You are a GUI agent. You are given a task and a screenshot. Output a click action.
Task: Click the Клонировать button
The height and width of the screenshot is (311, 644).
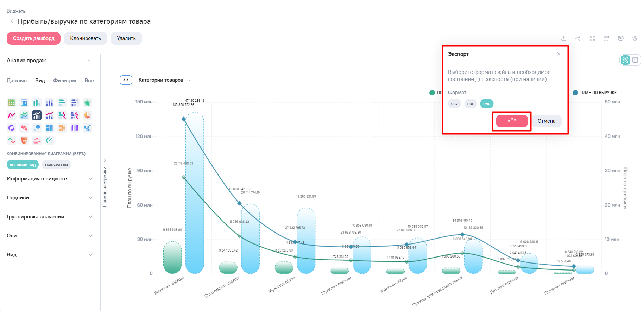86,38
